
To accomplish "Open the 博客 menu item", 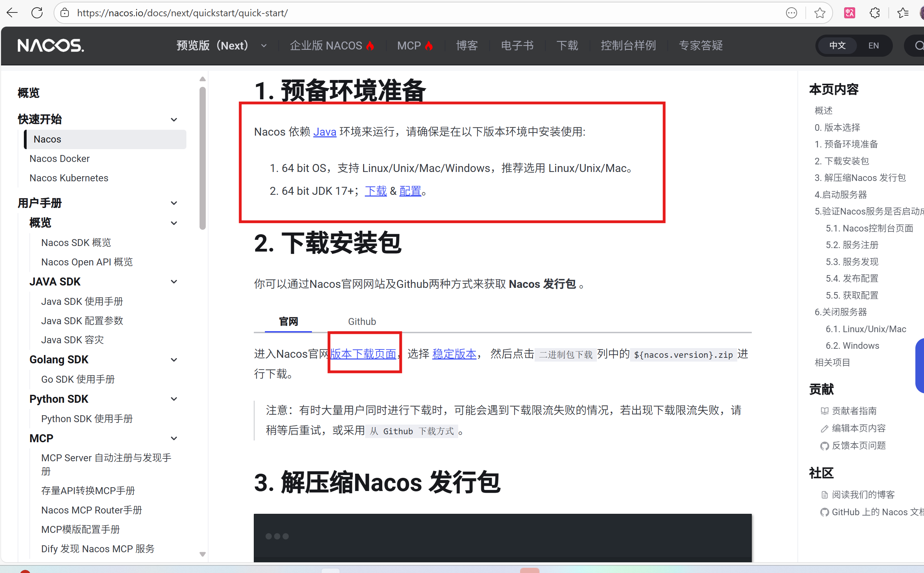I will [x=466, y=45].
